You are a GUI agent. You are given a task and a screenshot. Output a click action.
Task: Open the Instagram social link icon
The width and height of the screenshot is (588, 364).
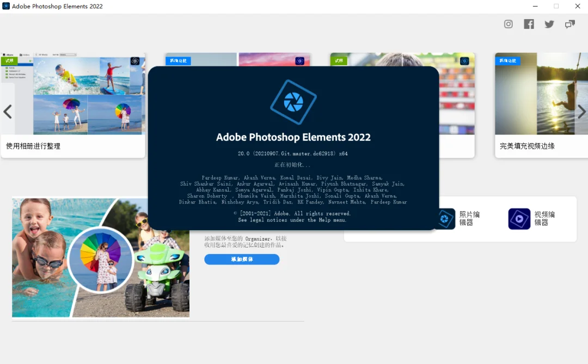[x=508, y=24]
